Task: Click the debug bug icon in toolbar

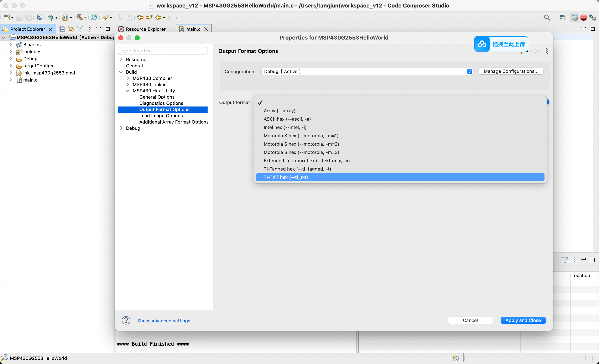Action: coord(51,17)
